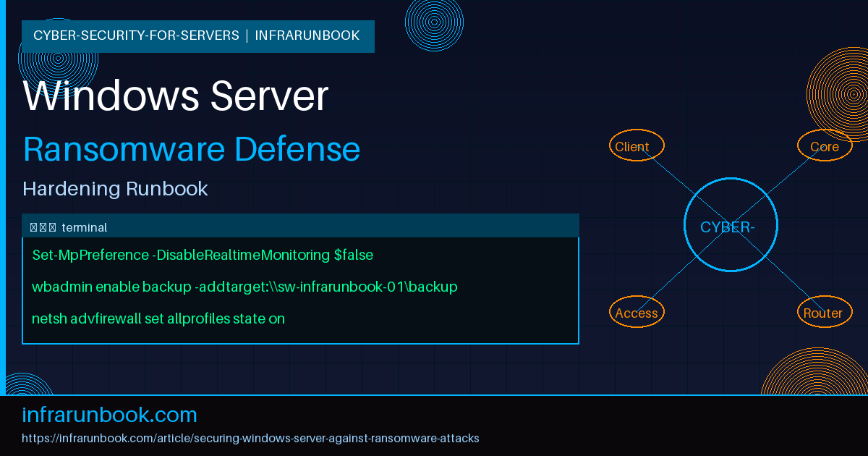Select the Windows Server headline
Screen dimensions: 868x456
click(176, 96)
